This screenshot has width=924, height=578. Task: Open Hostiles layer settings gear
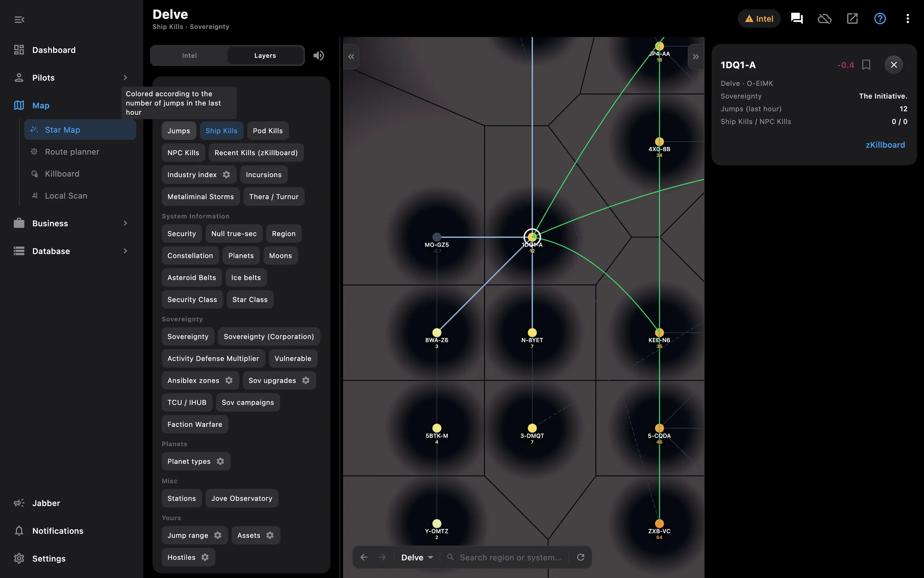click(205, 557)
